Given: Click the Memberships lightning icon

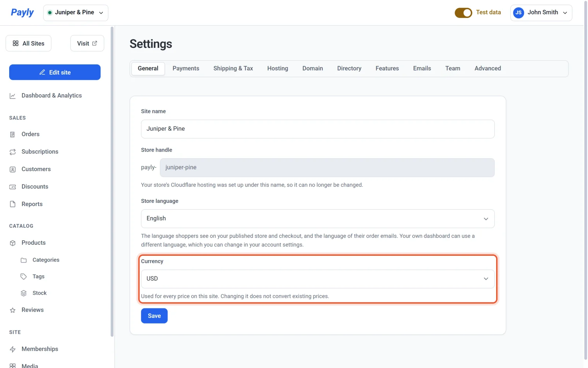Looking at the screenshot, I should (x=12, y=349).
